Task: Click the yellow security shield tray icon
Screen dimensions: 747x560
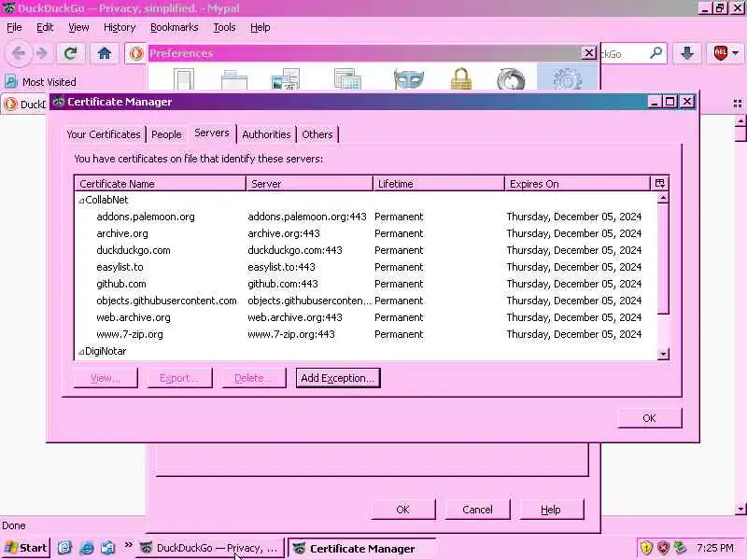Action: click(x=646, y=548)
